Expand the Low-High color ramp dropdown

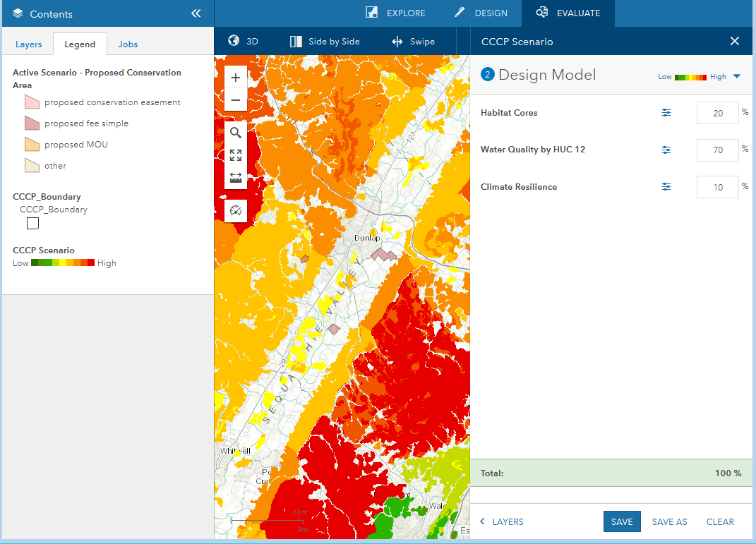(x=736, y=76)
